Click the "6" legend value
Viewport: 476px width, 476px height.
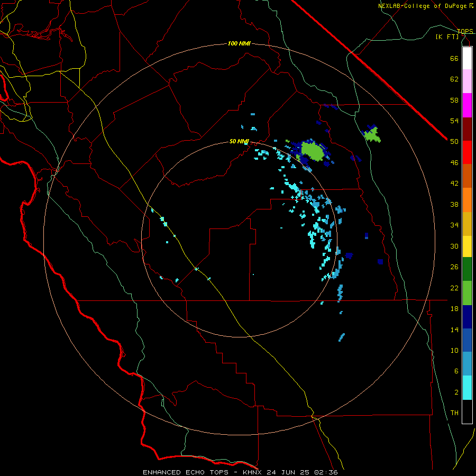[x=456, y=371]
